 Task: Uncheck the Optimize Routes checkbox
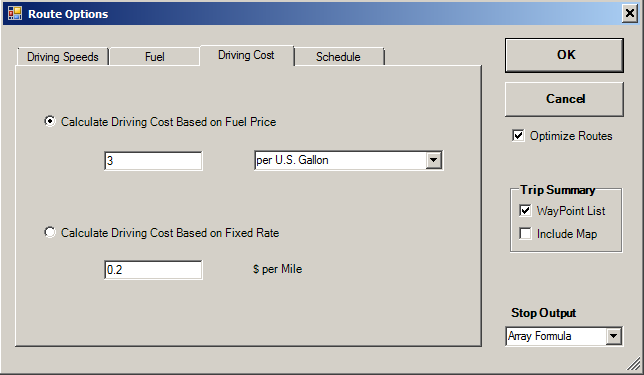[518, 136]
